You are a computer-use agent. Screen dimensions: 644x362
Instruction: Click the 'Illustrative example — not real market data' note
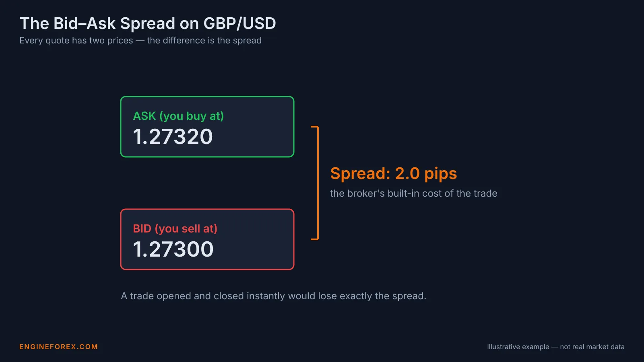point(555,347)
